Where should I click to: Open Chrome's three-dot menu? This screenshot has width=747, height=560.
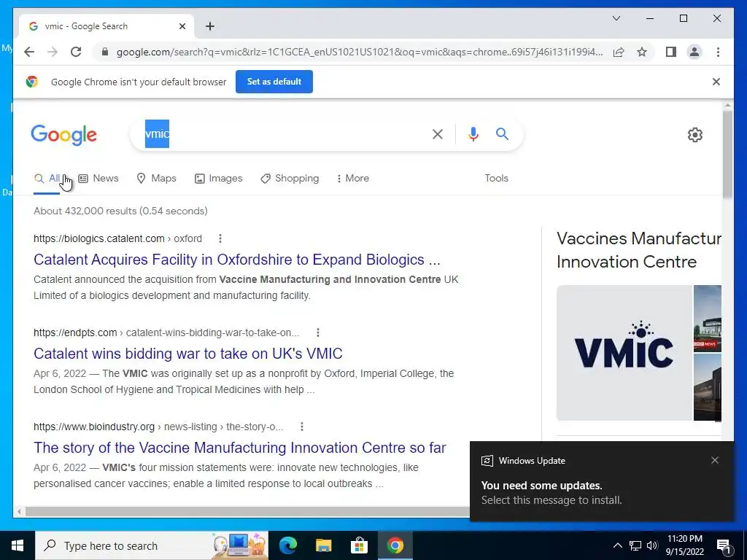point(718,52)
